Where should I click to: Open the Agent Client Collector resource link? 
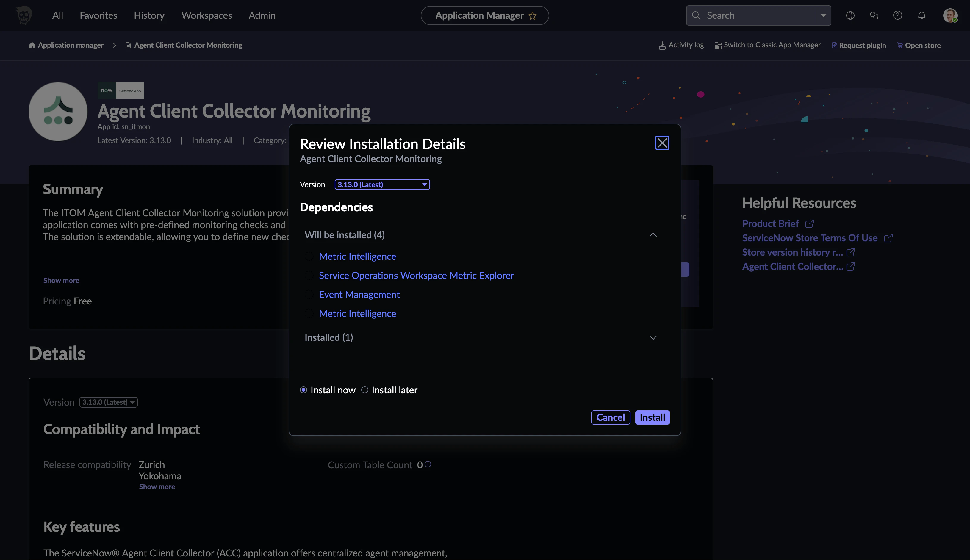pyautogui.click(x=792, y=267)
